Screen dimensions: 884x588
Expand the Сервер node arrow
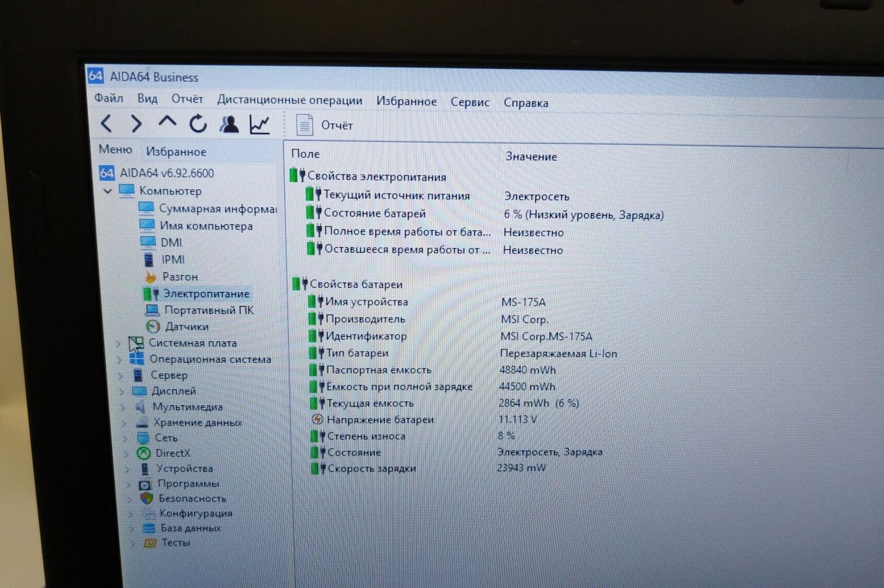(x=121, y=375)
